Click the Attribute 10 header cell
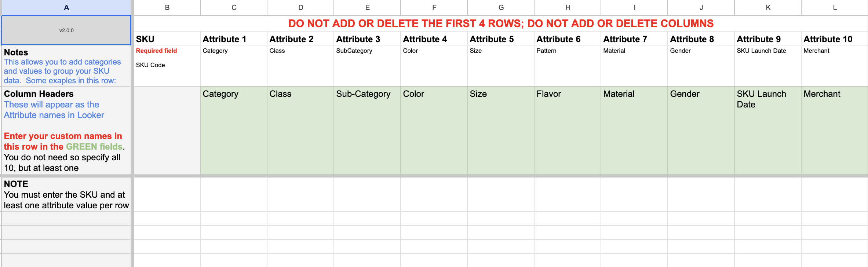This screenshot has width=868, height=267. (x=834, y=39)
